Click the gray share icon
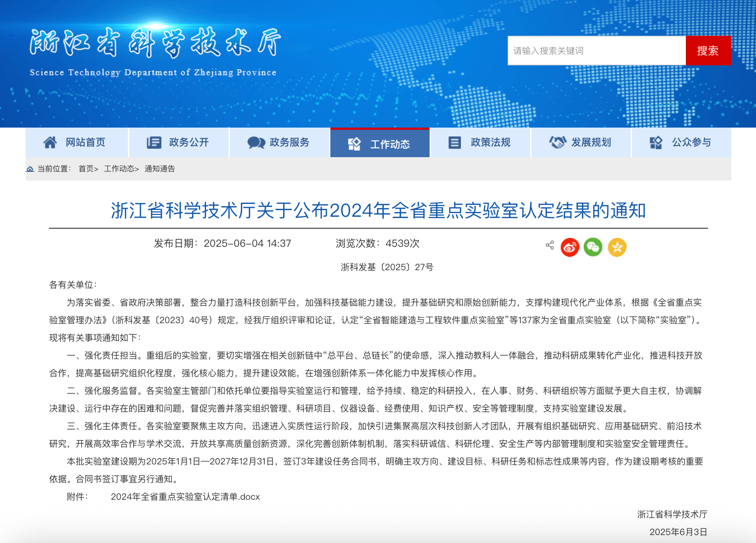Image resolution: width=756 pixels, height=543 pixels. point(550,245)
